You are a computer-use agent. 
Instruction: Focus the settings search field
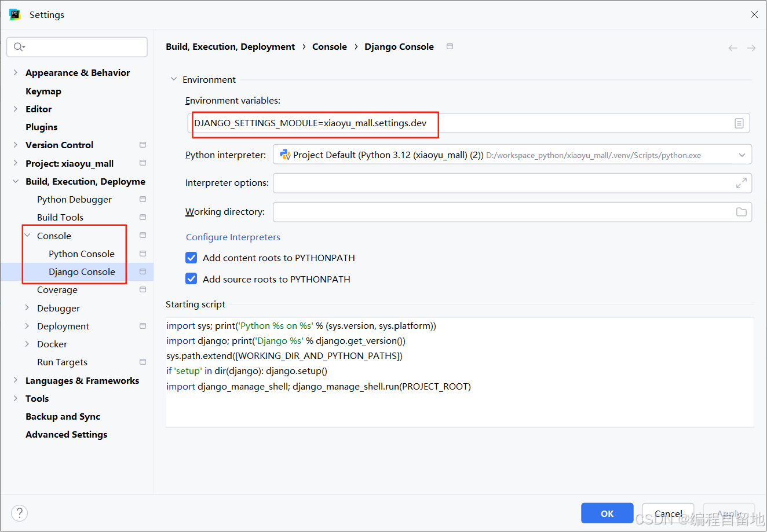pyautogui.click(x=77, y=47)
